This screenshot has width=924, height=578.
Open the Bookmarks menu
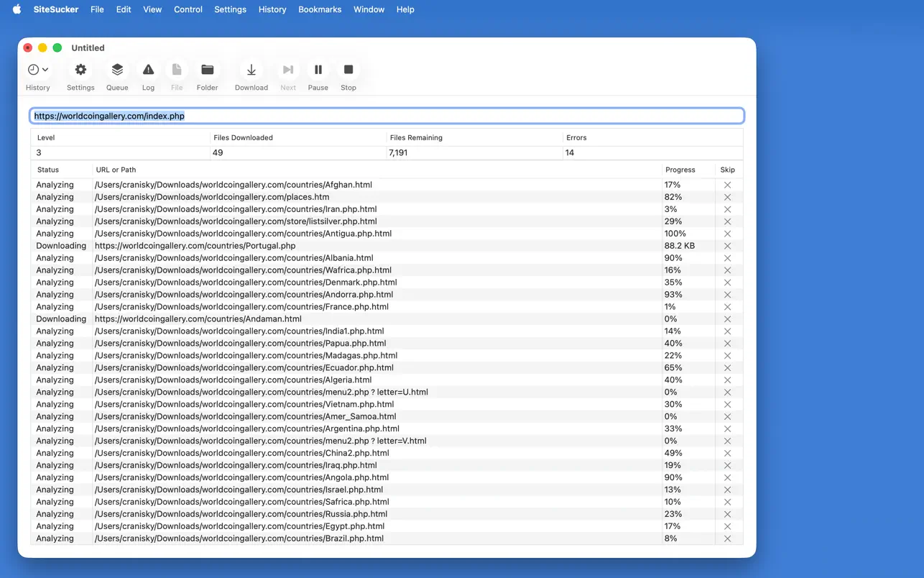click(320, 9)
